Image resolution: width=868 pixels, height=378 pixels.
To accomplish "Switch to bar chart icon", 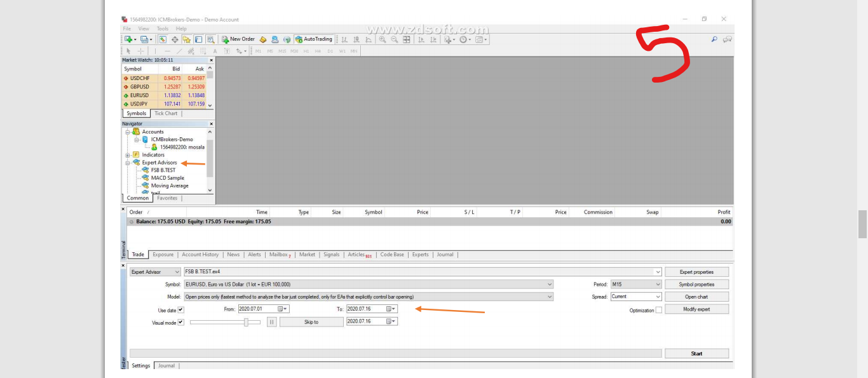I will point(344,39).
